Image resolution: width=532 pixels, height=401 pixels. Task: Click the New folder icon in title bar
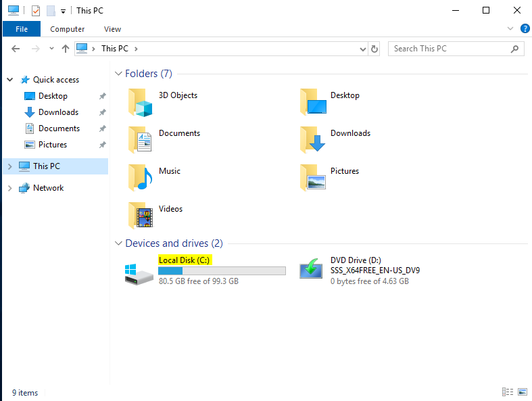51,11
